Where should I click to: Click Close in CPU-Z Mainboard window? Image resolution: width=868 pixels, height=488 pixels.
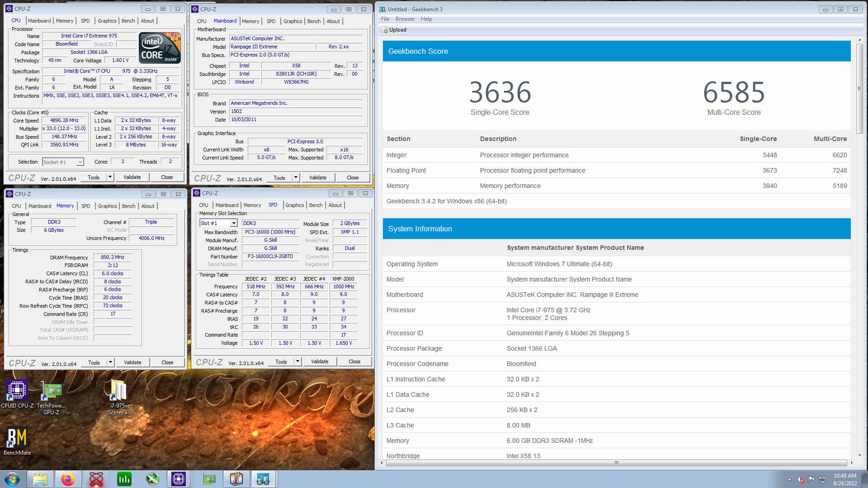pos(353,178)
